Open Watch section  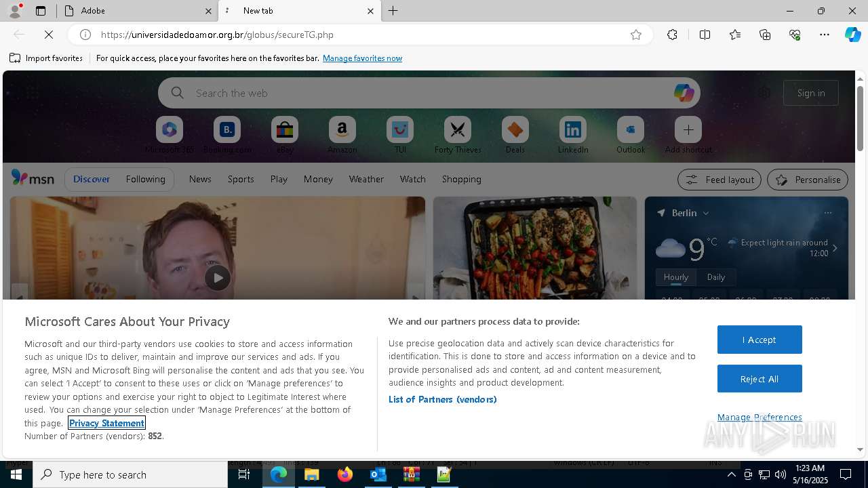click(x=413, y=179)
